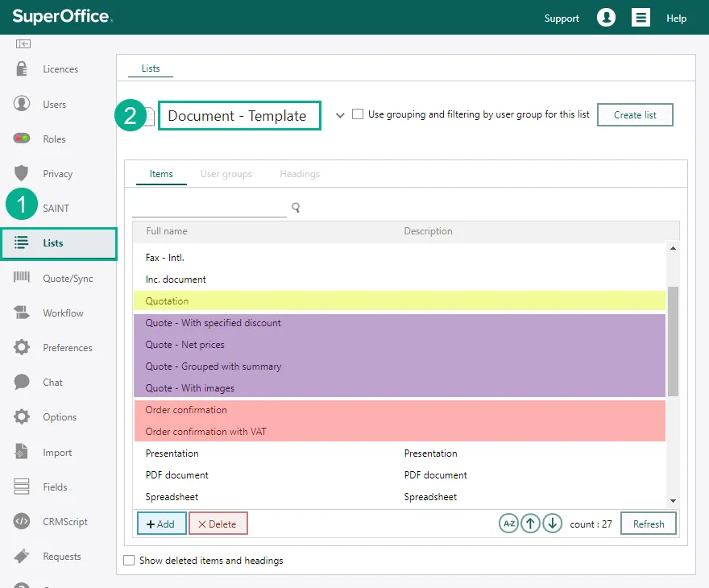This screenshot has width=709, height=588.
Task: Click the Add button below the list
Action: pos(161,524)
